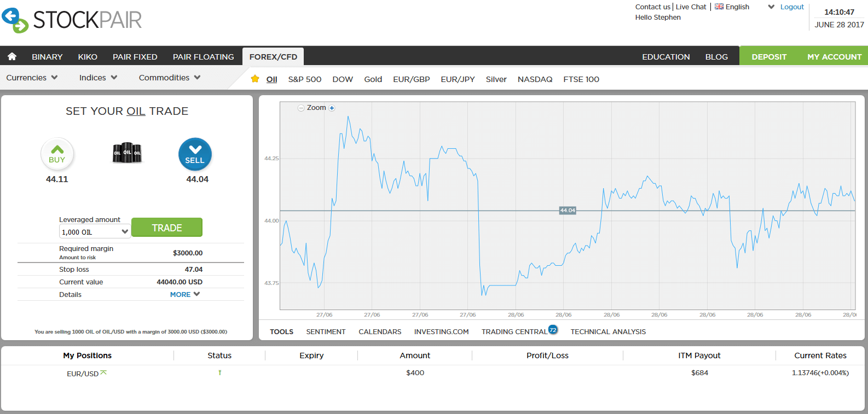
Task: Click the 44040.00 USD current value
Action: [180, 282]
